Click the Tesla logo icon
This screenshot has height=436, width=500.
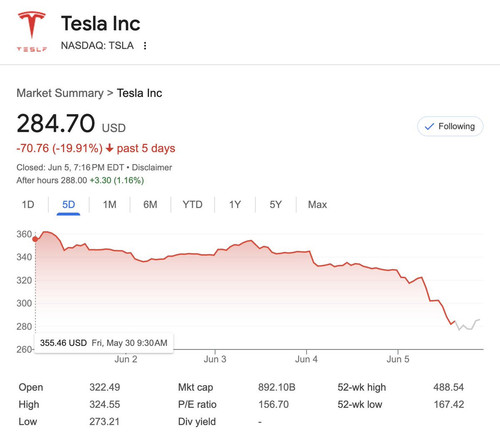32,31
